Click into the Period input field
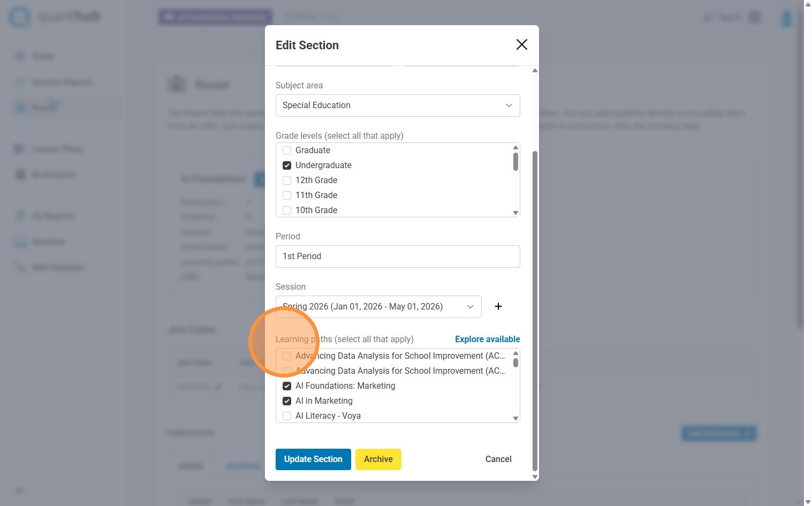The height and width of the screenshot is (506, 812). click(397, 256)
